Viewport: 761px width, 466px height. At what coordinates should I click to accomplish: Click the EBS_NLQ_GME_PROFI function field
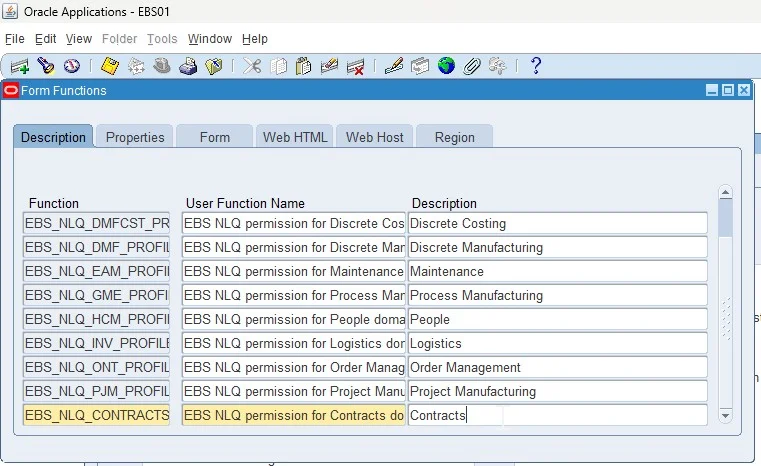(97, 295)
